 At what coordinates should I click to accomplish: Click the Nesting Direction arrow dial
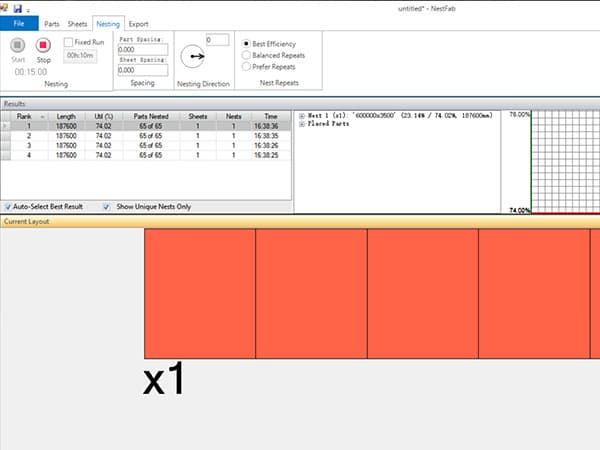192,56
